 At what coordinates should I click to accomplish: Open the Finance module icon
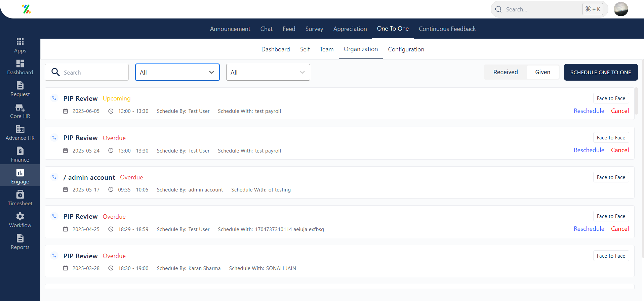click(x=20, y=151)
